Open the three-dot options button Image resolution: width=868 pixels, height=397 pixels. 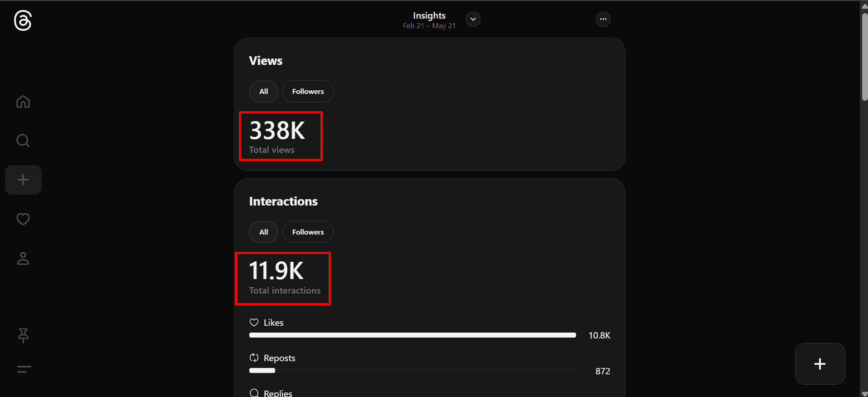pyautogui.click(x=603, y=19)
